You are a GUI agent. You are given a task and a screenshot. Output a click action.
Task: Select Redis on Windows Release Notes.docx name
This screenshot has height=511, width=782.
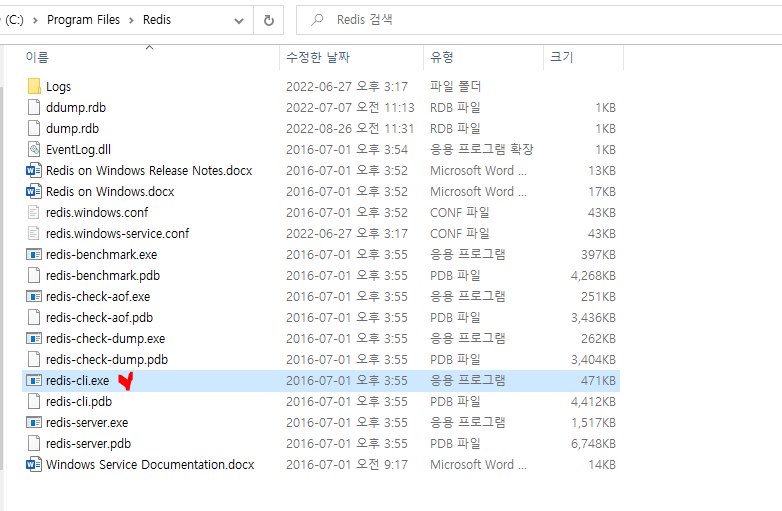[x=149, y=170]
